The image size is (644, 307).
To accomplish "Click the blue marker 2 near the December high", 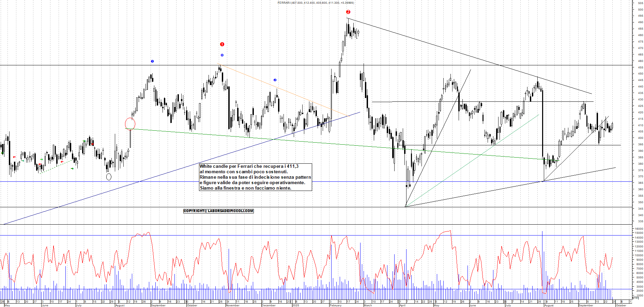I will [275, 80].
